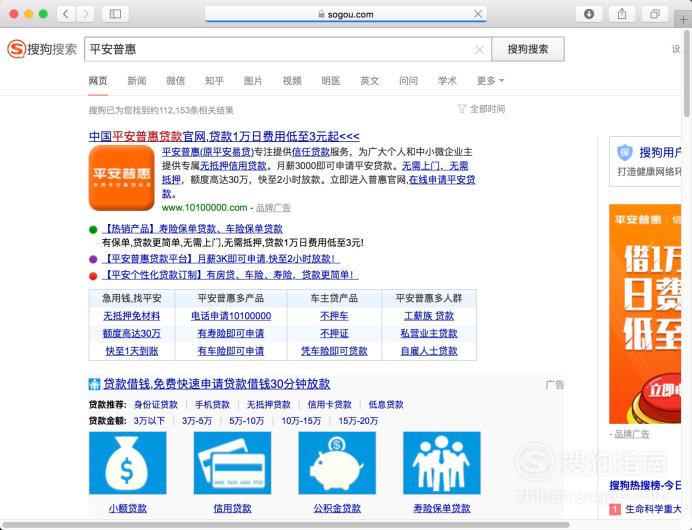Open the 明医 tab
The image size is (692, 530).
point(331,81)
